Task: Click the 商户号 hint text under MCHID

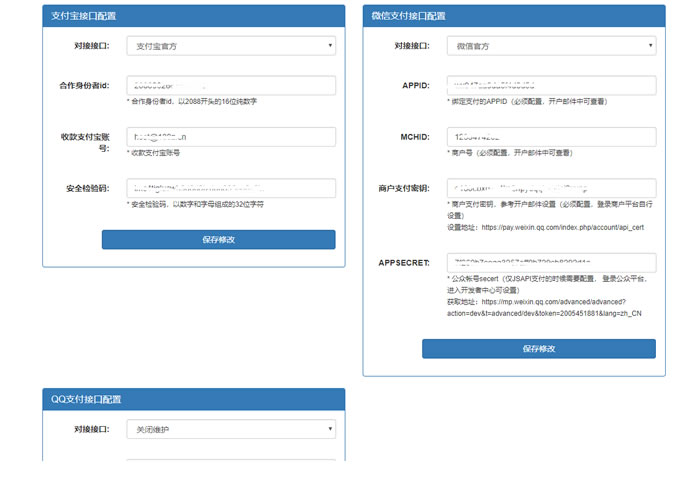Action: coord(510,153)
